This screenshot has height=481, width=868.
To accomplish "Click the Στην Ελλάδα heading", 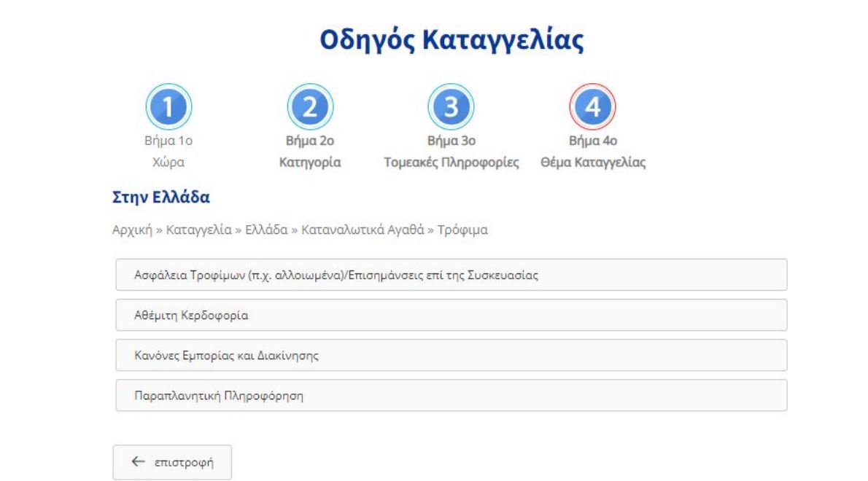I will tap(161, 198).
